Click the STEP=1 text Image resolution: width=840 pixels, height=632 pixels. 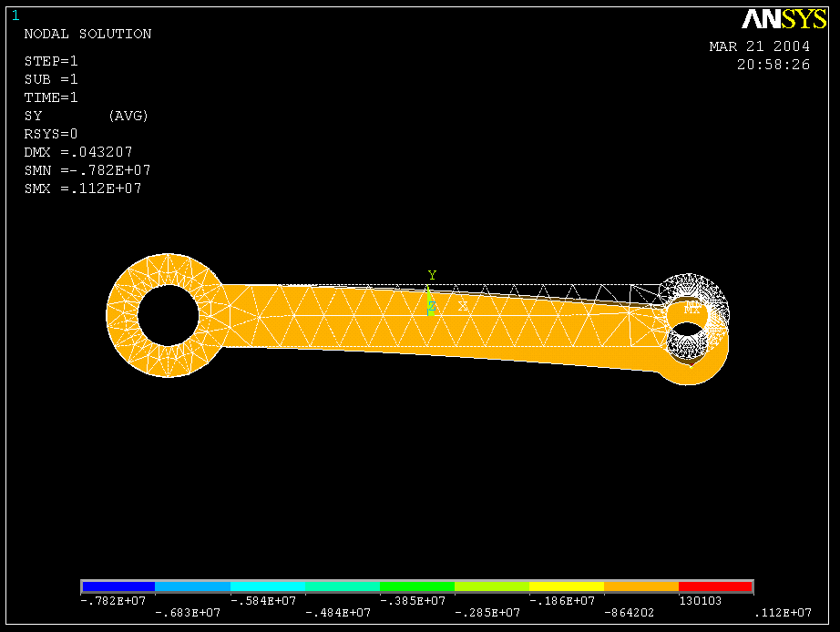pyautogui.click(x=51, y=61)
